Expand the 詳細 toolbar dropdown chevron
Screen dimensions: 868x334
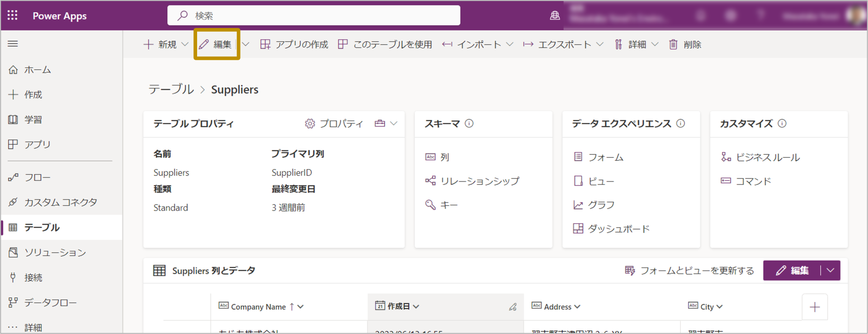click(x=655, y=44)
